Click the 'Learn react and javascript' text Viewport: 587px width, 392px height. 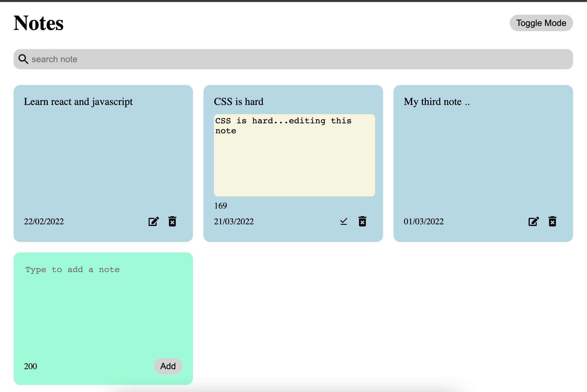78,102
